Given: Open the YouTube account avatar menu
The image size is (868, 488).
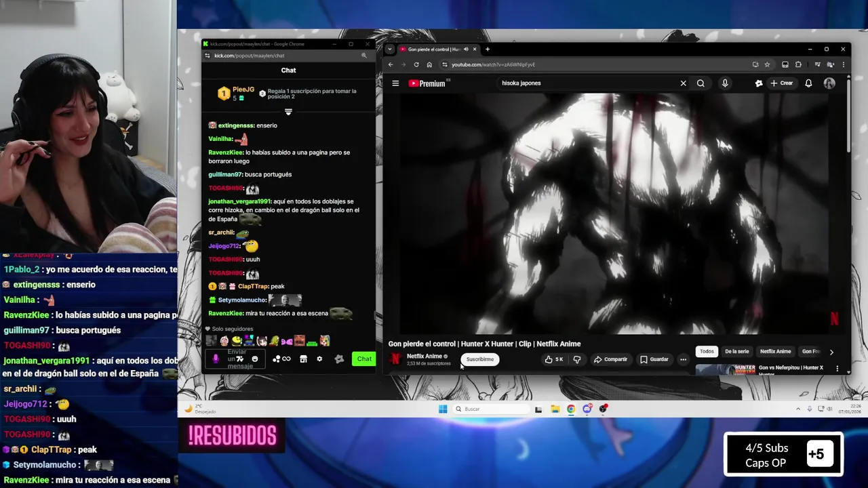Looking at the screenshot, I should pos(829,83).
